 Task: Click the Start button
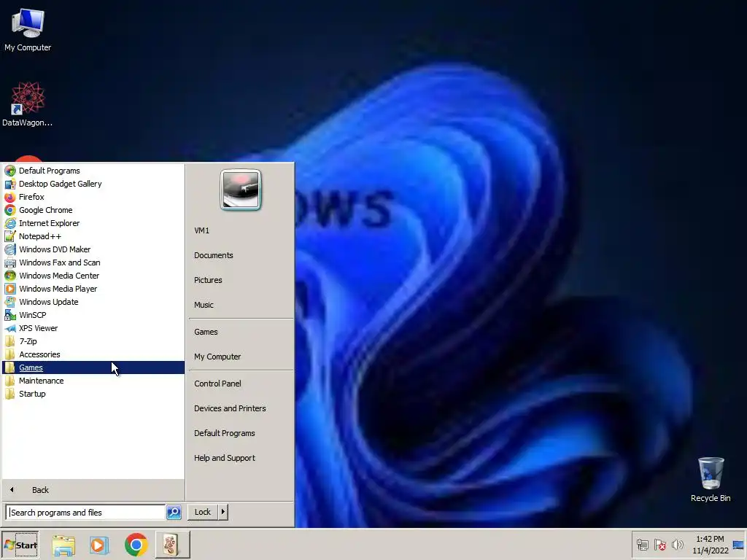(x=20, y=545)
